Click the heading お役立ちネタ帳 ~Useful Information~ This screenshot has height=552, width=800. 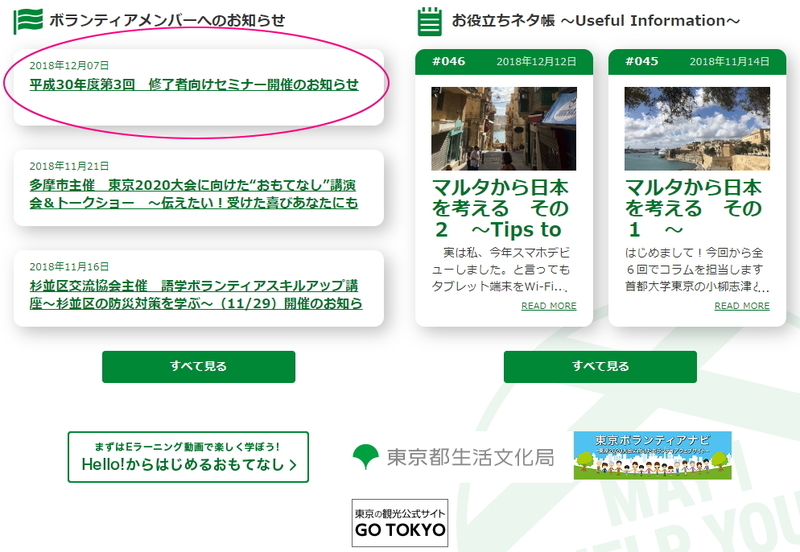(x=595, y=20)
